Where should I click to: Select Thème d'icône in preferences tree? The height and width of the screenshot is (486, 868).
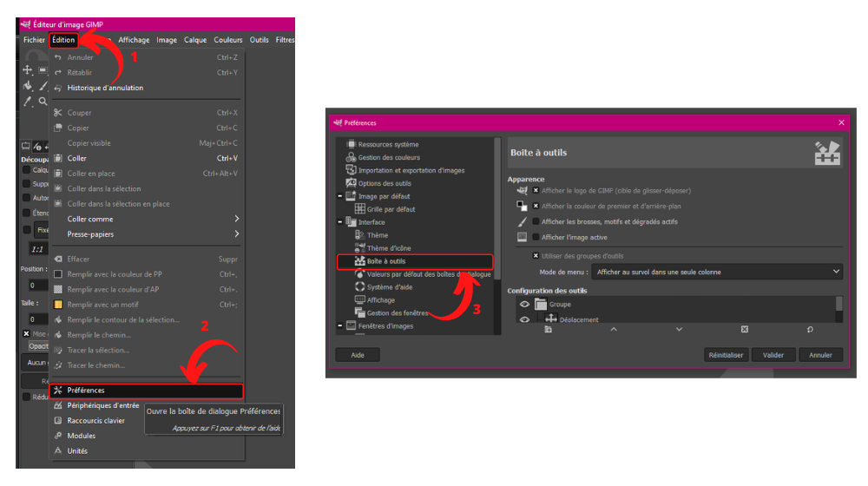[389, 248]
